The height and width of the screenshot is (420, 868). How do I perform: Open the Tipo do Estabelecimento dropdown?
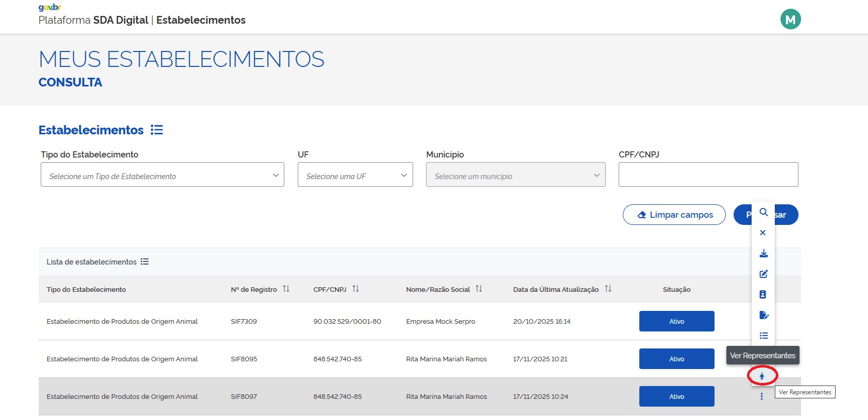click(x=162, y=175)
